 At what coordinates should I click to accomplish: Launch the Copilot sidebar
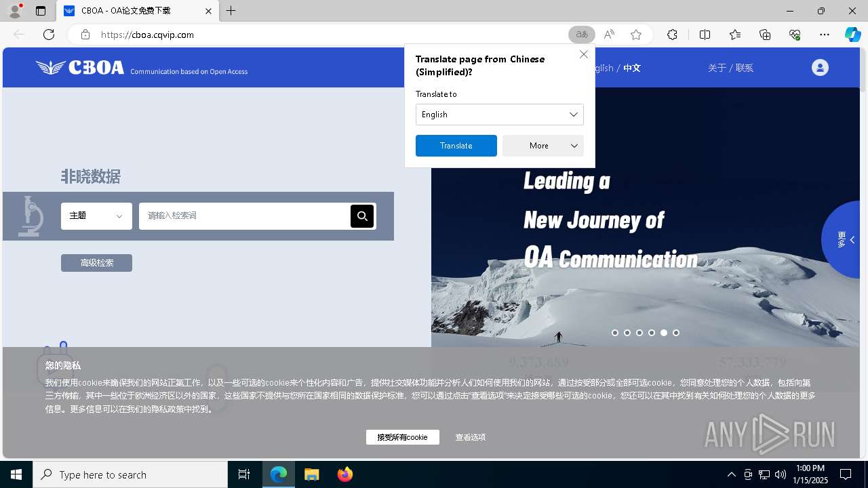click(853, 35)
